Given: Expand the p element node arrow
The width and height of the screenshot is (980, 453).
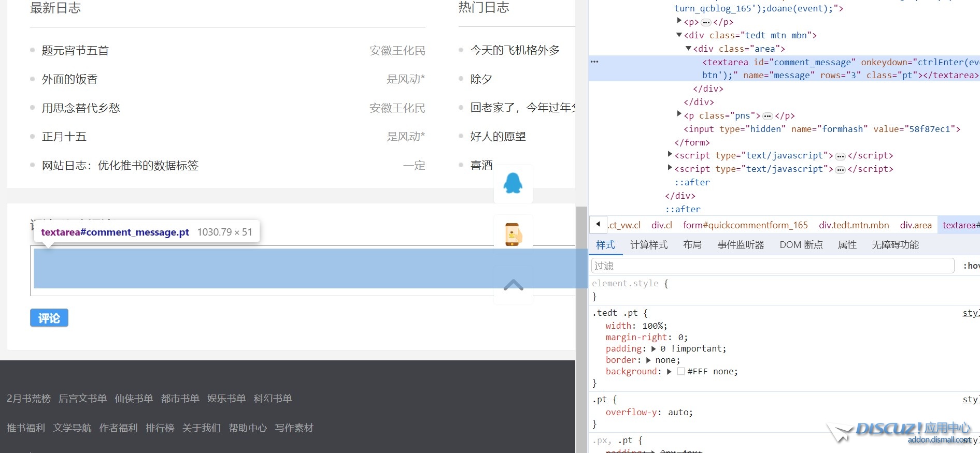Looking at the screenshot, I should (679, 21).
